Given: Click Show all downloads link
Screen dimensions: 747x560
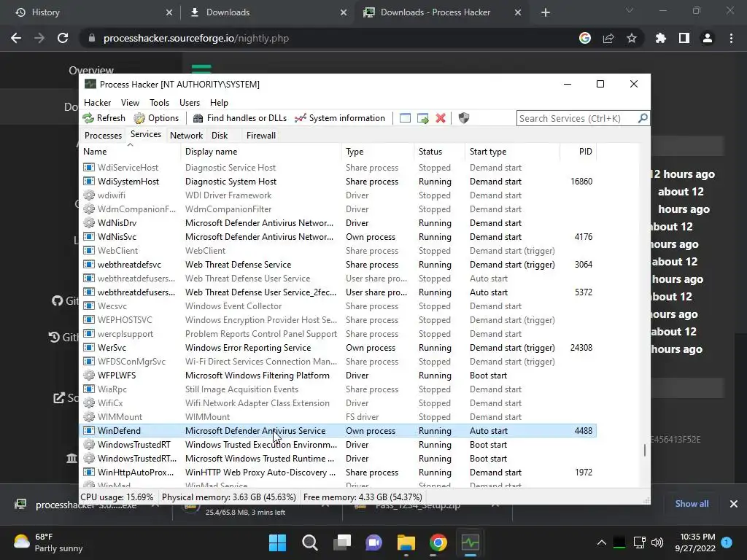Looking at the screenshot, I should coord(692,504).
